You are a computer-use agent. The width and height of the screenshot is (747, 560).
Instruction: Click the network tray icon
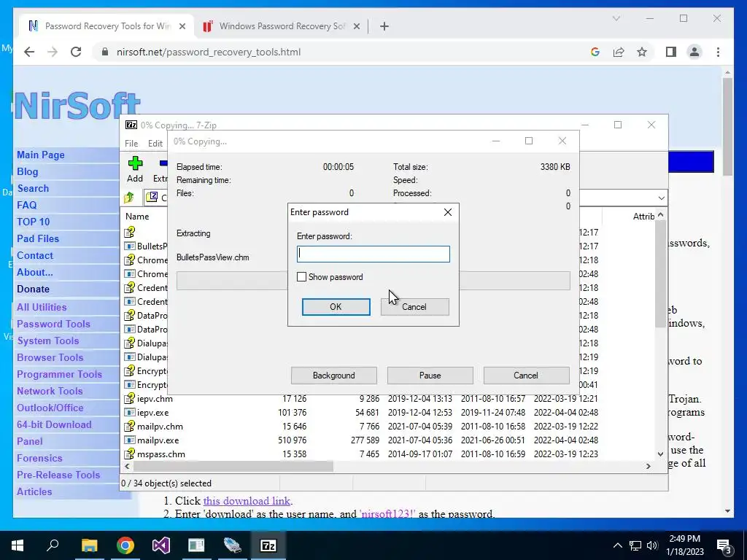[635, 545]
